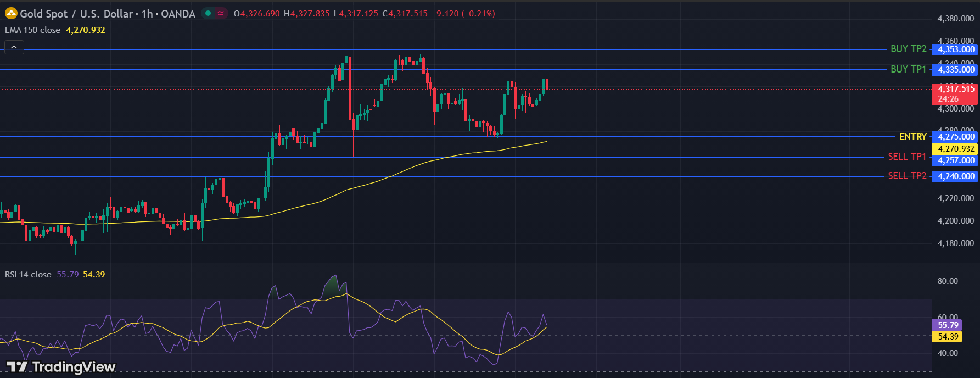This screenshot has width=980, height=378.
Task: Click the SELL TP2 text label
Action: point(907,176)
